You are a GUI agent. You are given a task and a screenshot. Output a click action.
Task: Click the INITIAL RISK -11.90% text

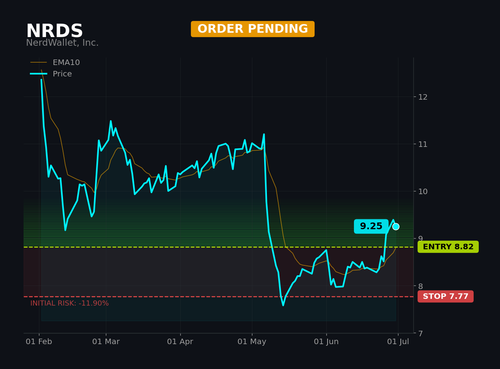[69, 303]
